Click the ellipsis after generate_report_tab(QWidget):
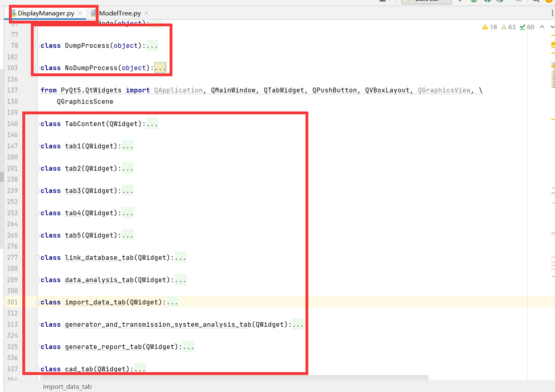555x392 pixels. [189, 347]
